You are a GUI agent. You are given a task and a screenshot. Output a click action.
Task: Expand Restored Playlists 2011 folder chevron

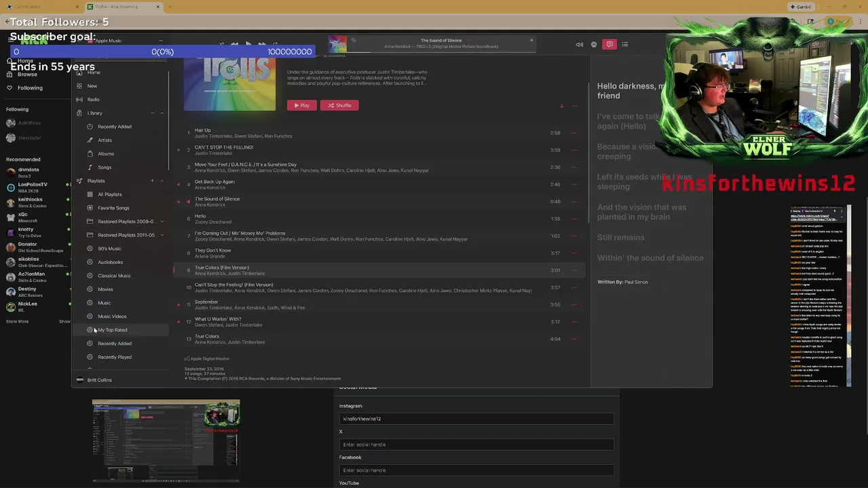click(162, 235)
